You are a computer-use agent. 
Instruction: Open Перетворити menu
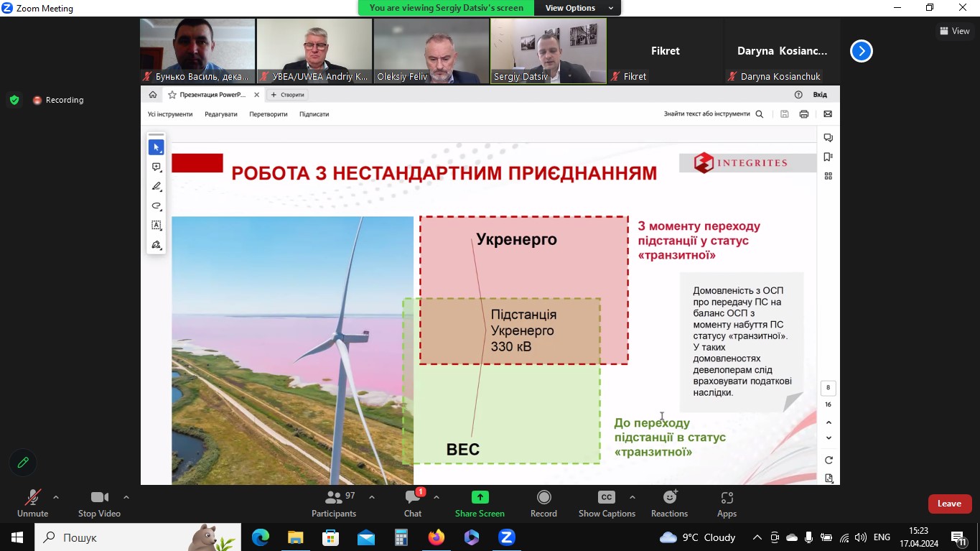point(269,114)
